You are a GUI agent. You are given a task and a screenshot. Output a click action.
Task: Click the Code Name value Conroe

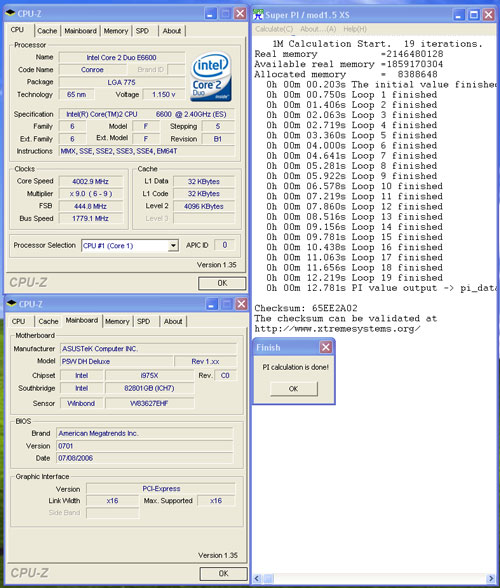click(x=92, y=70)
